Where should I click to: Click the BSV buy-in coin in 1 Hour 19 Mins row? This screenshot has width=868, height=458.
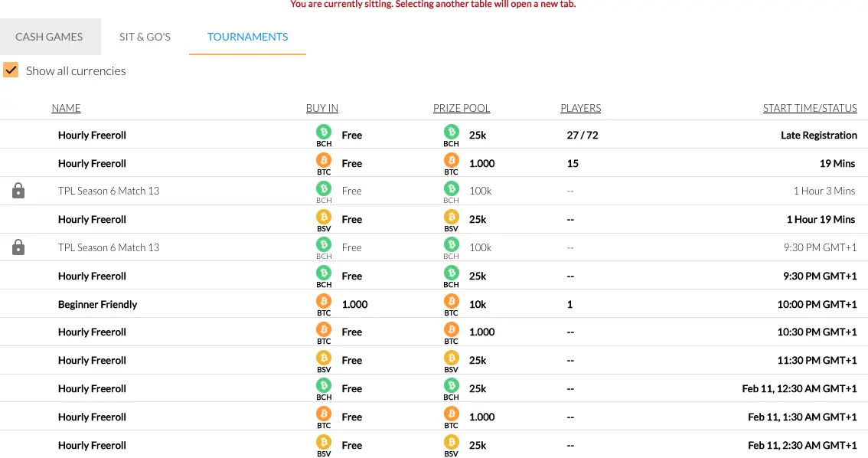(x=324, y=217)
